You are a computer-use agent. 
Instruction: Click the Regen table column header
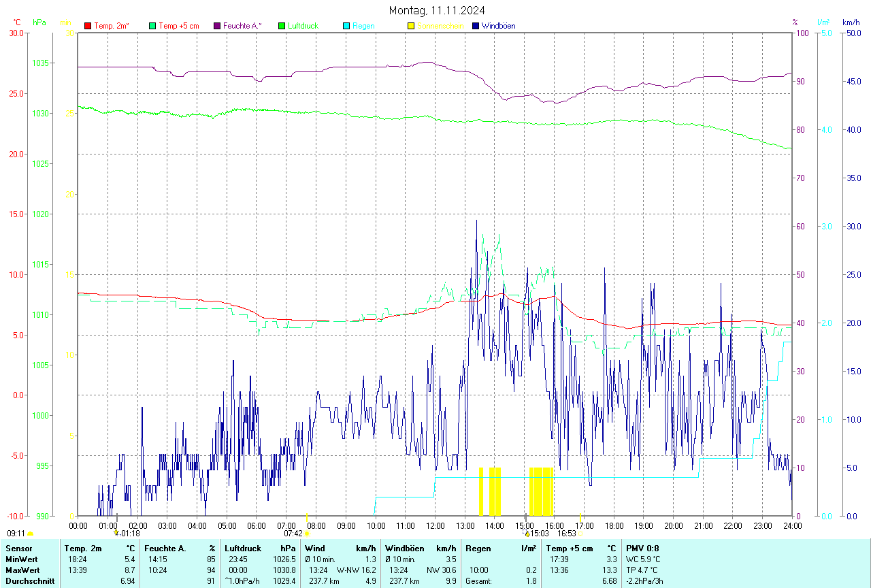coord(478,549)
